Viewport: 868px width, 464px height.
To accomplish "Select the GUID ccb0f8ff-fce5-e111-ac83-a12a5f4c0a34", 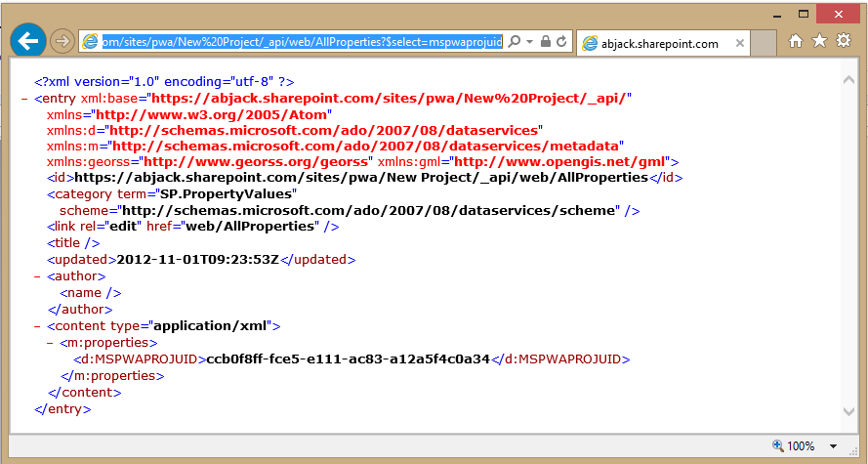I will tap(349, 359).
